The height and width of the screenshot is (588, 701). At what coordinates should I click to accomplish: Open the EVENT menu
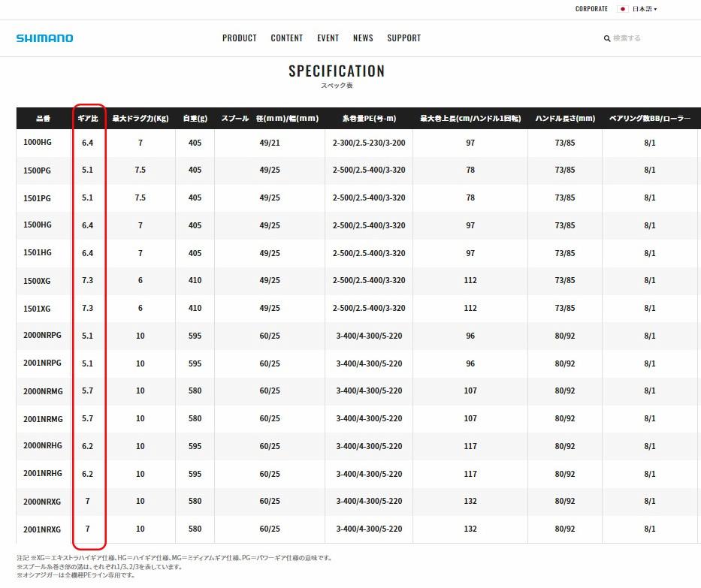328,38
